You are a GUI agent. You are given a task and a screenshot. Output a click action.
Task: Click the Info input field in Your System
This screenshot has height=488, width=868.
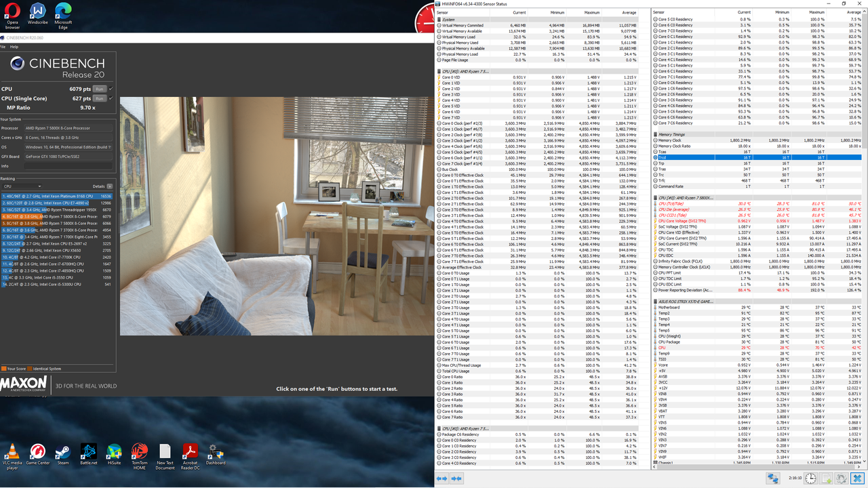point(68,166)
